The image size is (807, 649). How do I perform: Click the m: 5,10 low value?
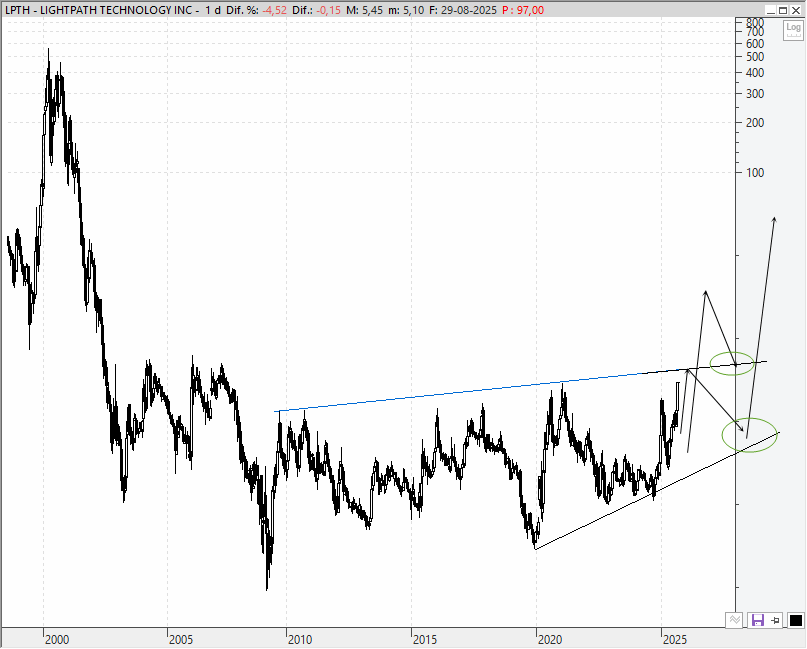pyautogui.click(x=406, y=10)
